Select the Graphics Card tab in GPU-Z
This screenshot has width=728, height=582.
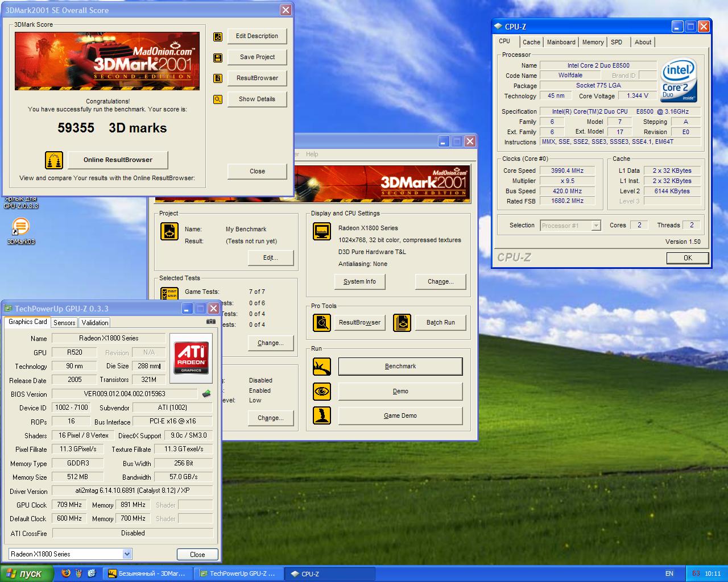click(x=28, y=322)
